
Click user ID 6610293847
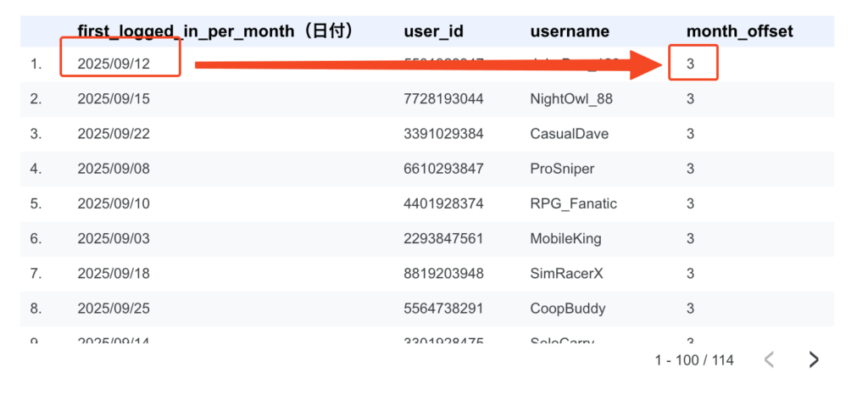443,169
